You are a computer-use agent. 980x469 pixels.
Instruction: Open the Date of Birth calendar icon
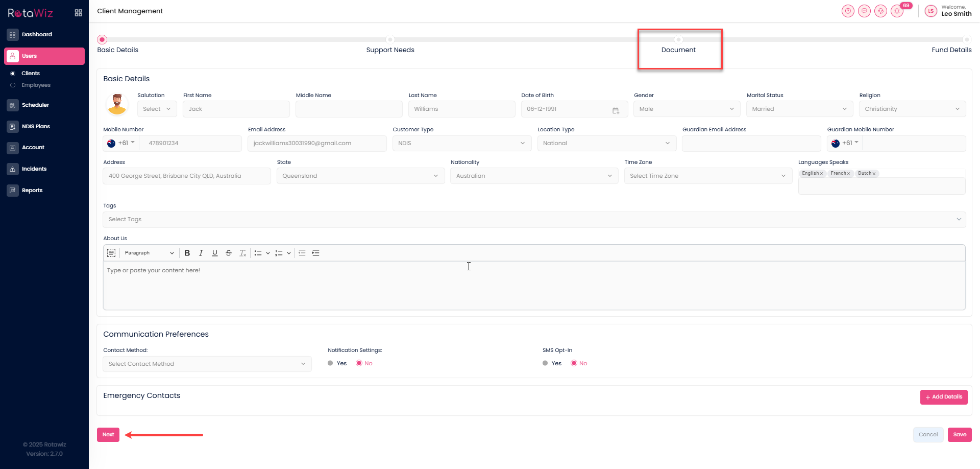616,109
